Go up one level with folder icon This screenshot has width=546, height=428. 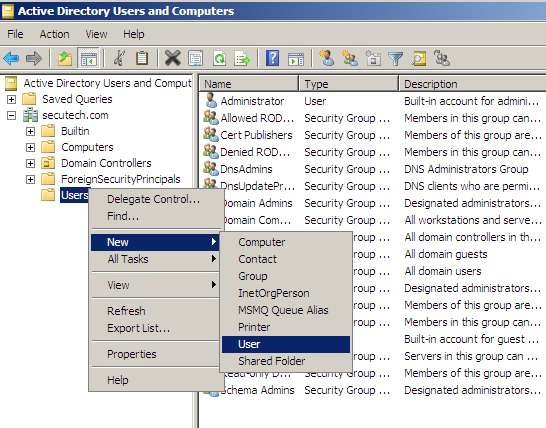[65, 58]
